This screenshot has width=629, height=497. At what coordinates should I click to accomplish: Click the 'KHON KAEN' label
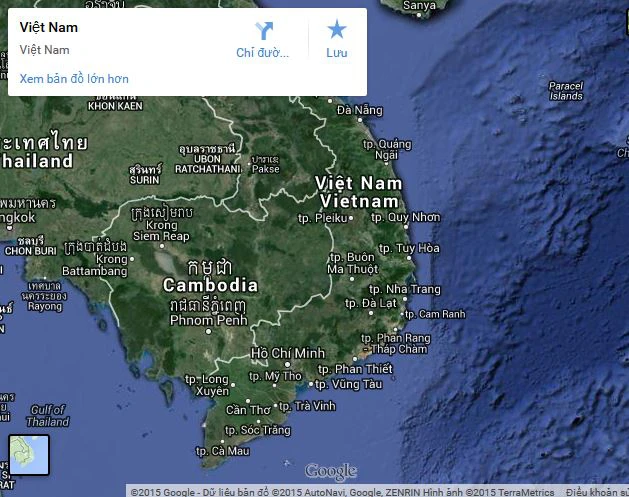(115, 106)
